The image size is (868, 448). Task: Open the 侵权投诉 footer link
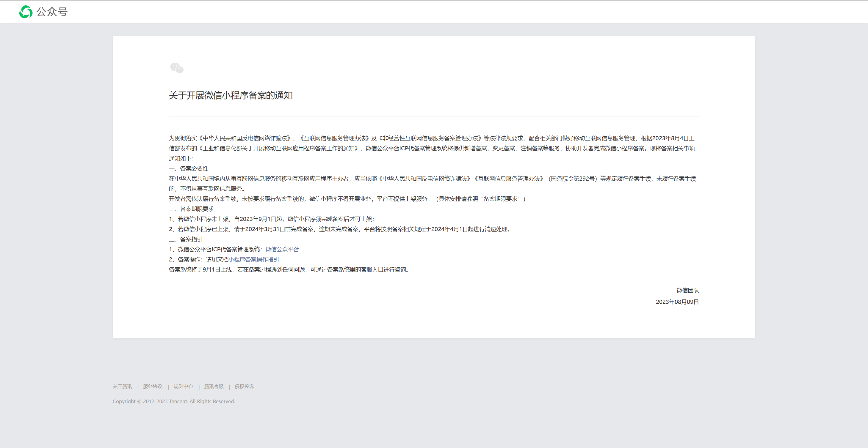coord(244,387)
